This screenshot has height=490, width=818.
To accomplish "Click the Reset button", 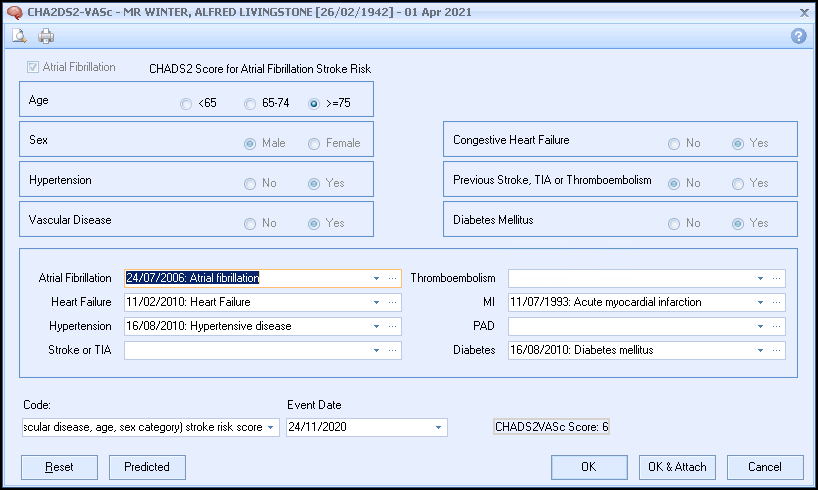I will coord(59,467).
